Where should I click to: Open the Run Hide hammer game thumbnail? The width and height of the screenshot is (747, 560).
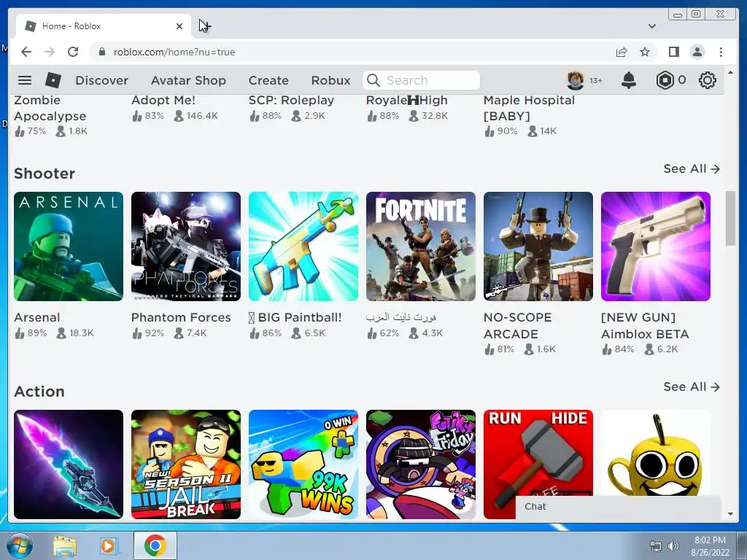tap(538, 452)
